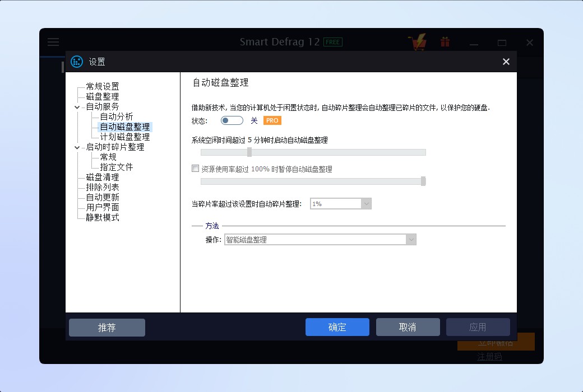Click the shopping cart upgrade icon
Viewport: 583px width, 392px height.
click(x=418, y=41)
